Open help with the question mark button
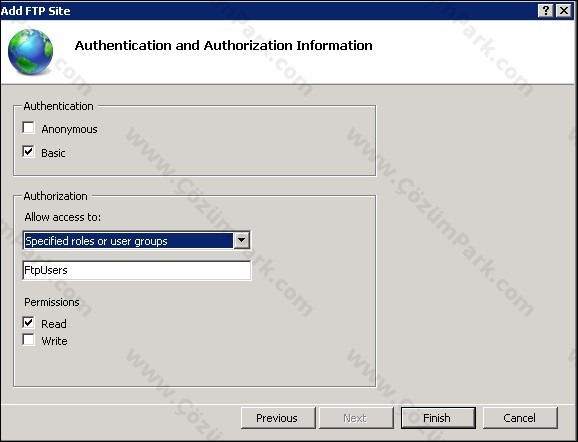 [546, 11]
